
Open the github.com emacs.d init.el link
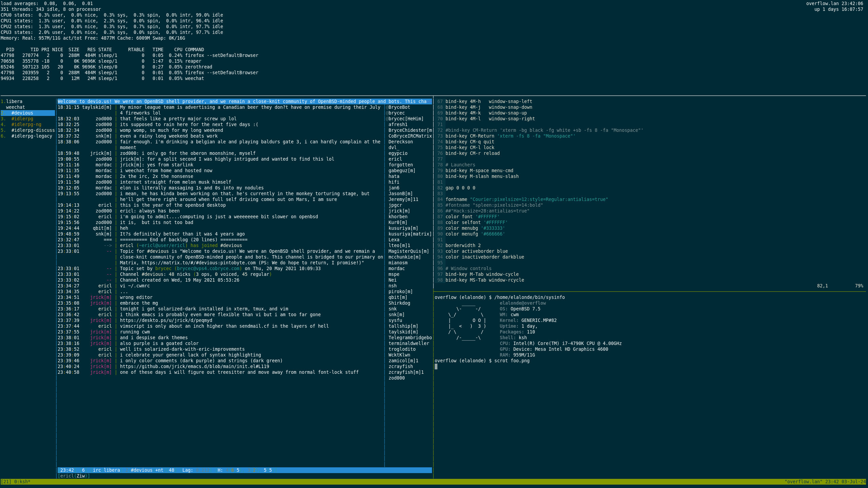click(x=194, y=366)
